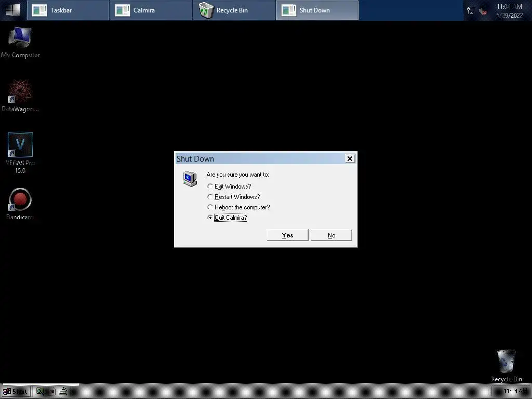Click the muted volume tray icon
This screenshot has width=532, height=399.
pyautogui.click(x=483, y=11)
